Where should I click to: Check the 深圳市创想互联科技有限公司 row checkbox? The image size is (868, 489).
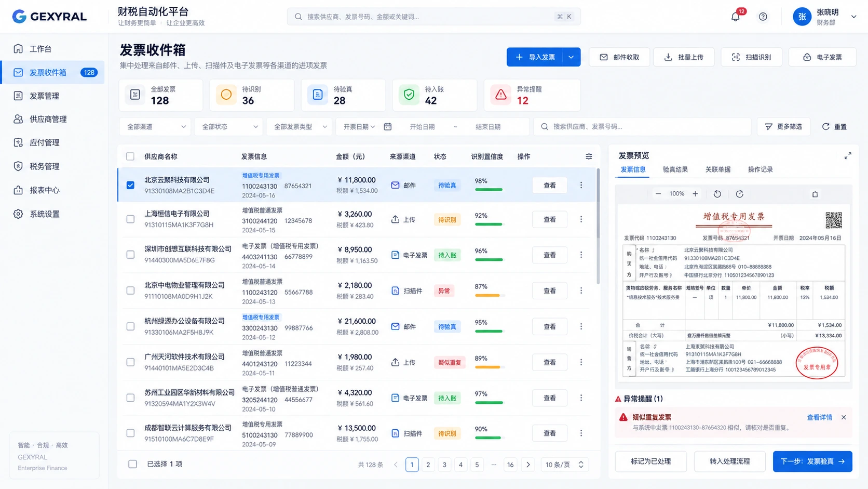pyautogui.click(x=130, y=255)
